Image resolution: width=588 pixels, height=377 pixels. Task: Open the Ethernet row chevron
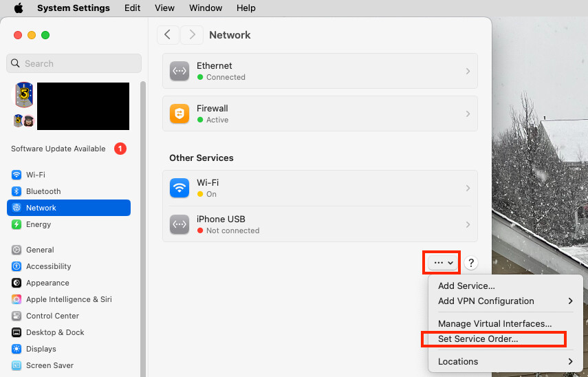coord(468,72)
